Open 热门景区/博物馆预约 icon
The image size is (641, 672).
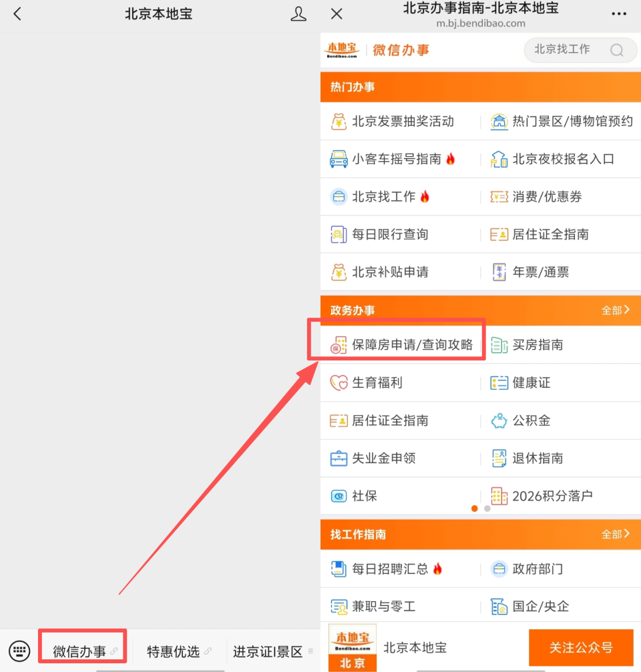[x=499, y=121]
